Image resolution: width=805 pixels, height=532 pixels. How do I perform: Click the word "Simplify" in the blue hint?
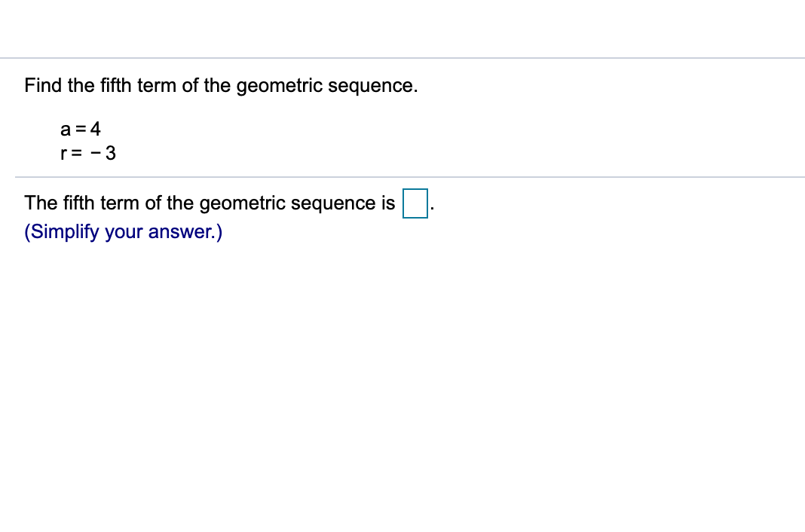point(65,232)
